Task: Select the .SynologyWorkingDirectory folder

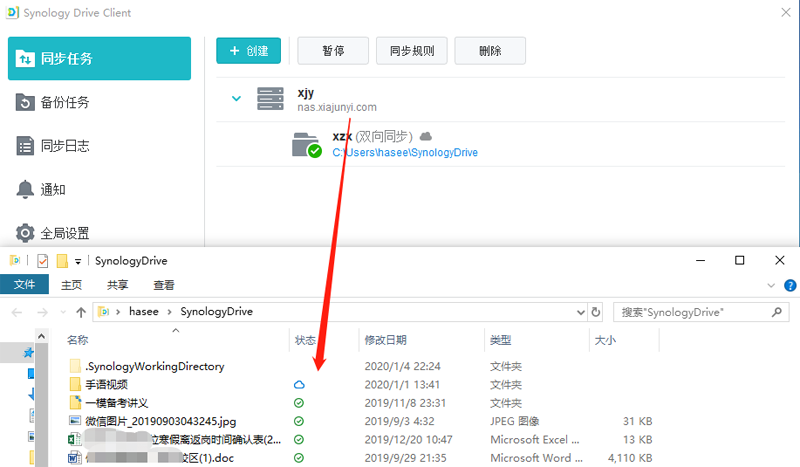Action: [x=155, y=366]
